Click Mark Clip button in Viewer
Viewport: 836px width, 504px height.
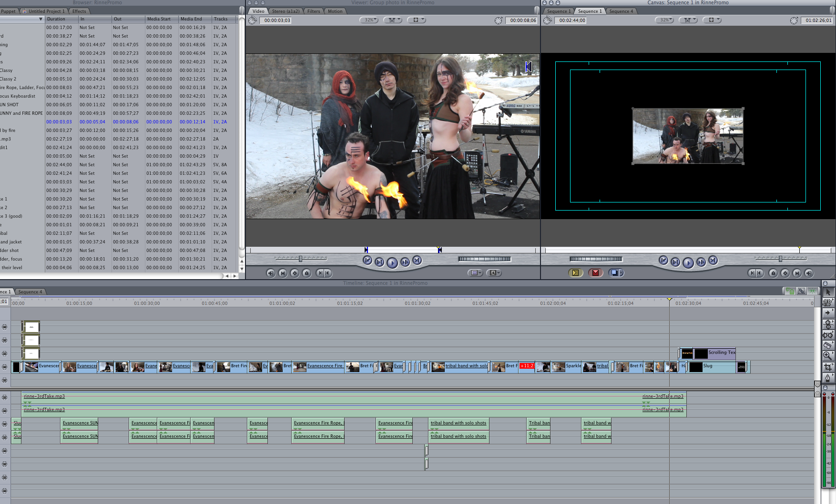283,273
